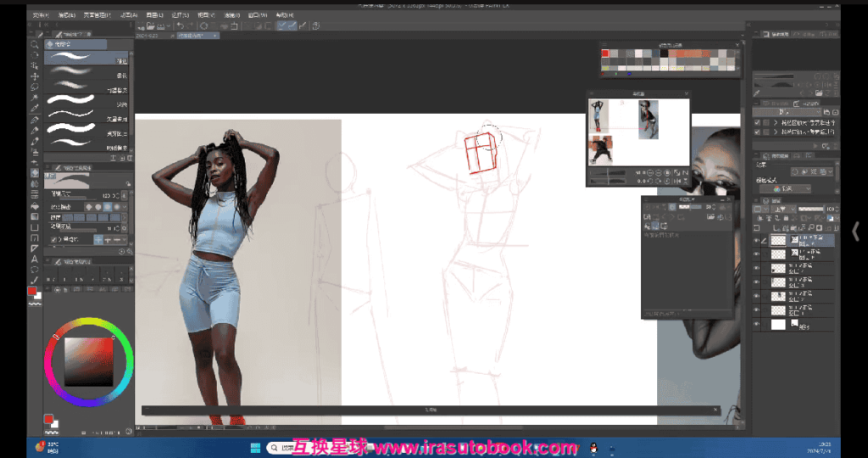Open the QQ penguin icon on taskbar
The height and width of the screenshot is (458, 868).
(x=593, y=448)
